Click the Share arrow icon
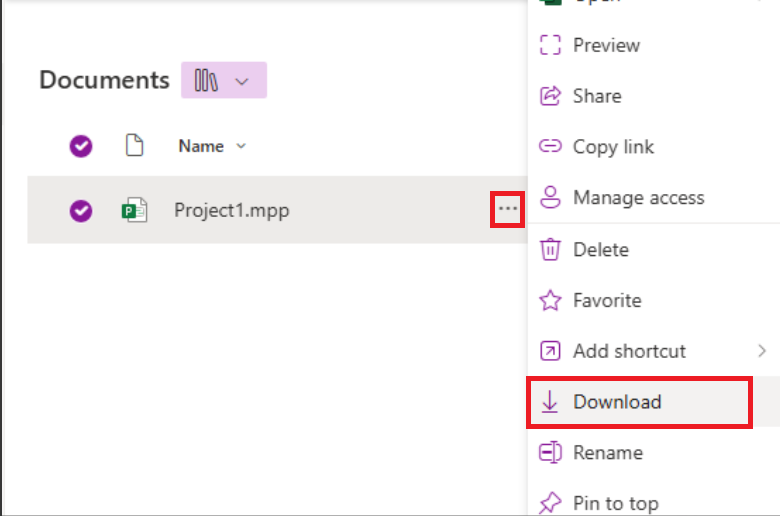This screenshot has width=780, height=516. [550, 96]
